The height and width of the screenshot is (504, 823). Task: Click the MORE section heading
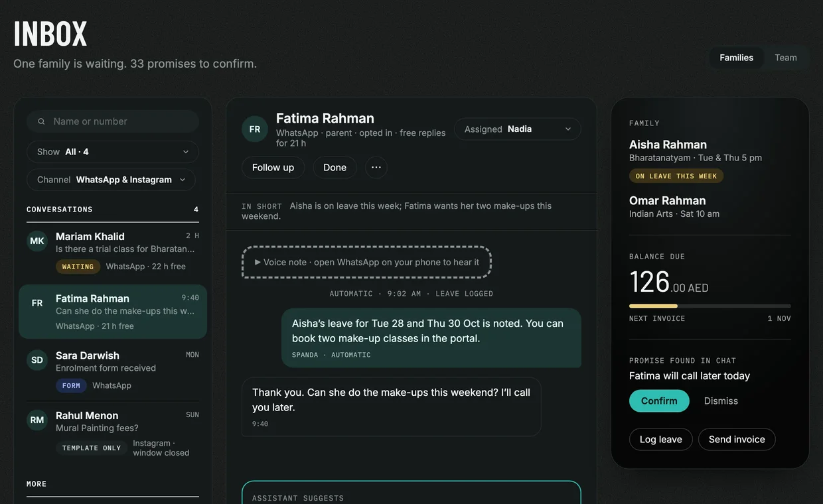point(37,484)
